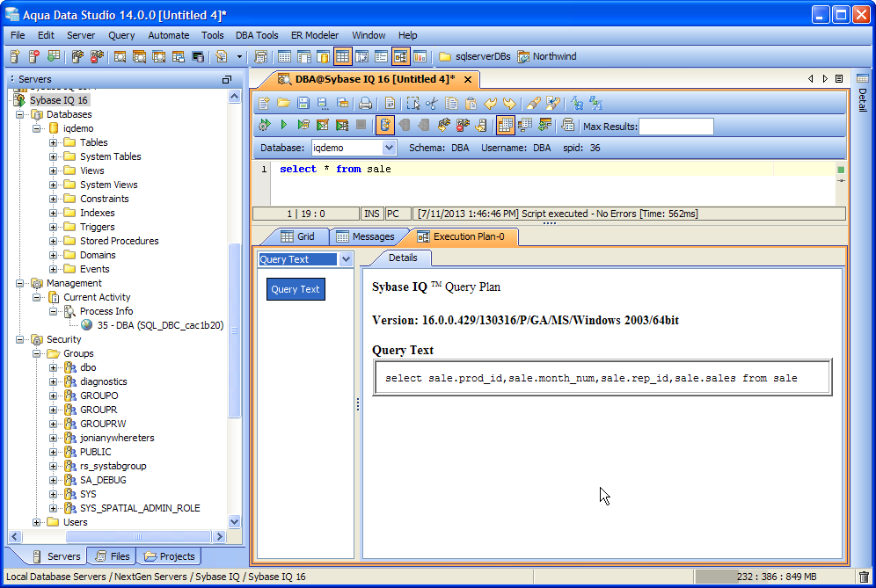The image size is (876, 588).
Task: Toggle grid results mode in query toolbar
Action: point(505,125)
